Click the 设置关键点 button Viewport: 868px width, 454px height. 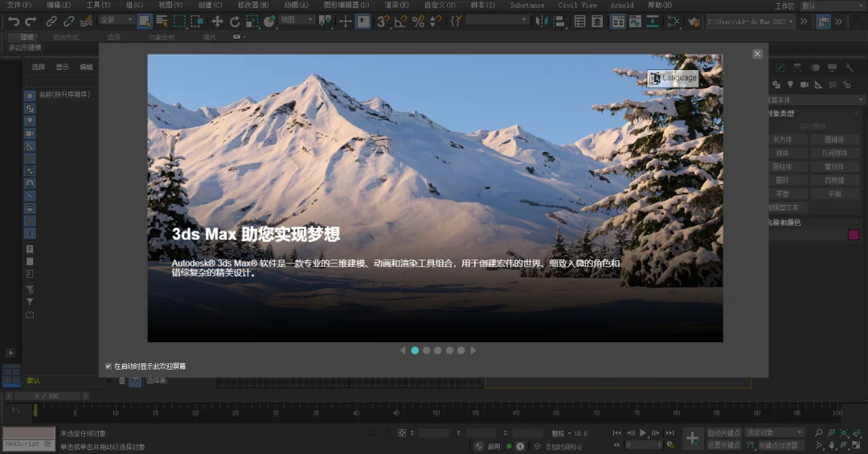click(723, 444)
